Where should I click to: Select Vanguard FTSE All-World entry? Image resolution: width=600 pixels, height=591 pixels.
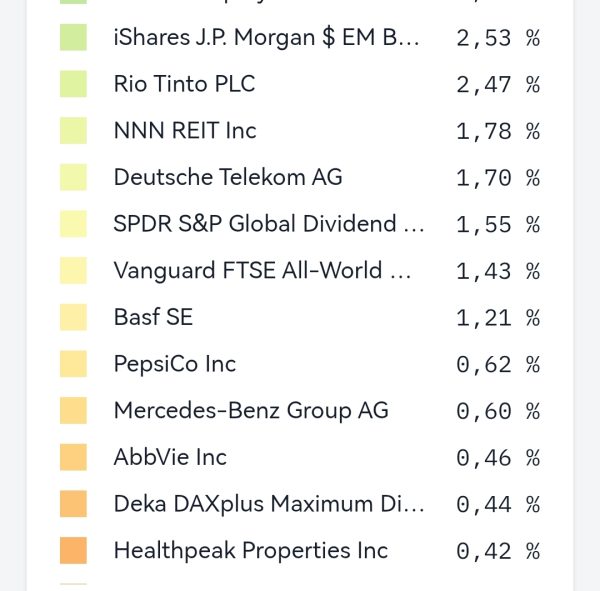(263, 270)
